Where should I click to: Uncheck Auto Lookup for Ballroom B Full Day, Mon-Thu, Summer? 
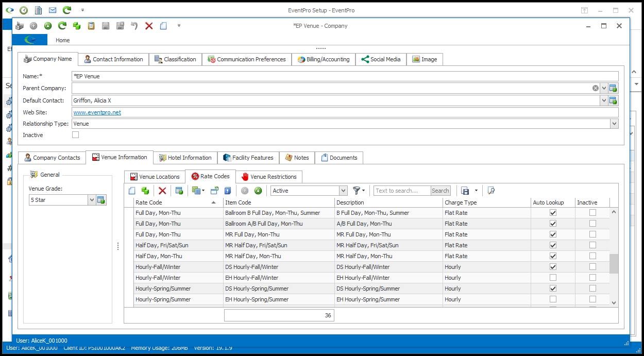pos(553,213)
